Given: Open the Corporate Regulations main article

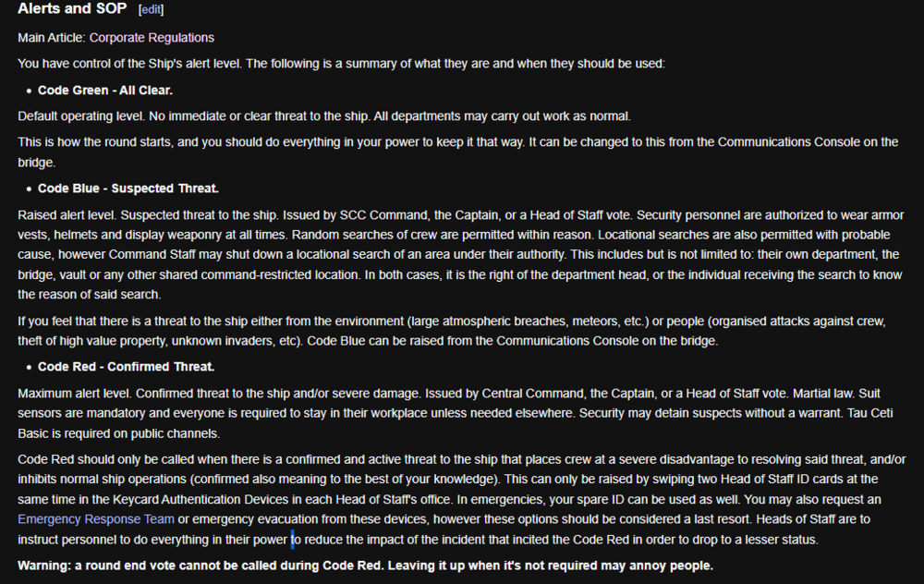Looking at the screenshot, I should [x=152, y=38].
